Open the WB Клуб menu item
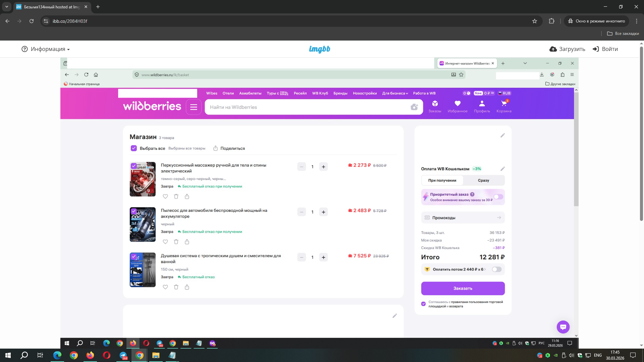The height and width of the screenshot is (362, 644). point(320,93)
